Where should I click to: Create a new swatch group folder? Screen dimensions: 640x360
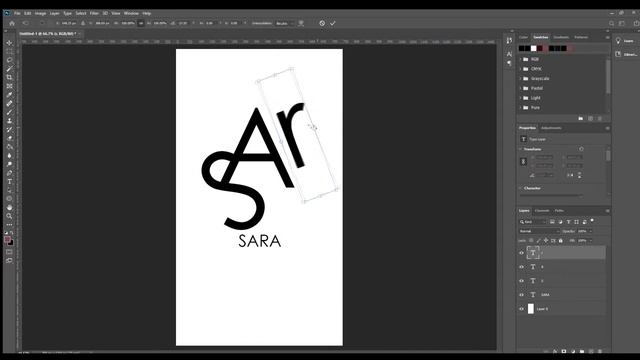coord(581,118)
